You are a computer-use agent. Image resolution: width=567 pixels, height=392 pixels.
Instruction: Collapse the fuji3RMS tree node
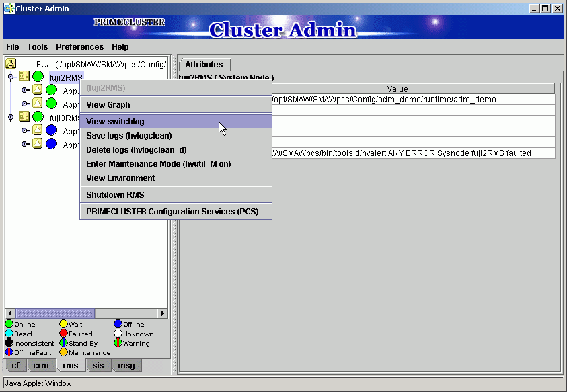[x=11, y=117]
